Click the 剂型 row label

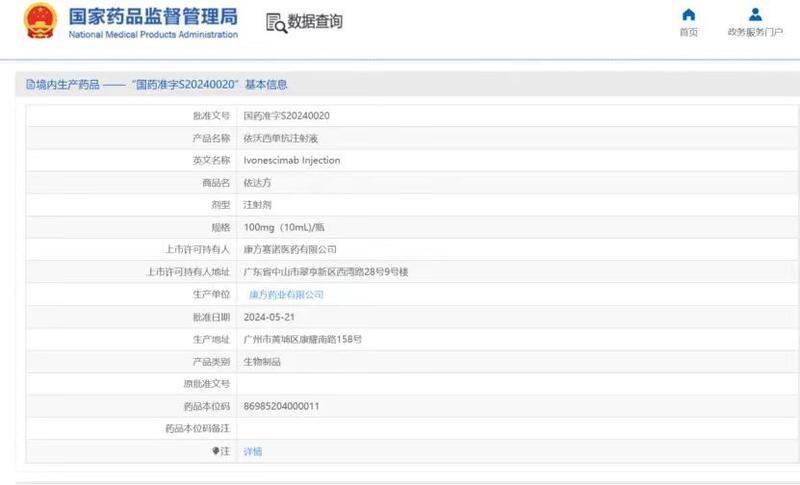click(221, 205)
